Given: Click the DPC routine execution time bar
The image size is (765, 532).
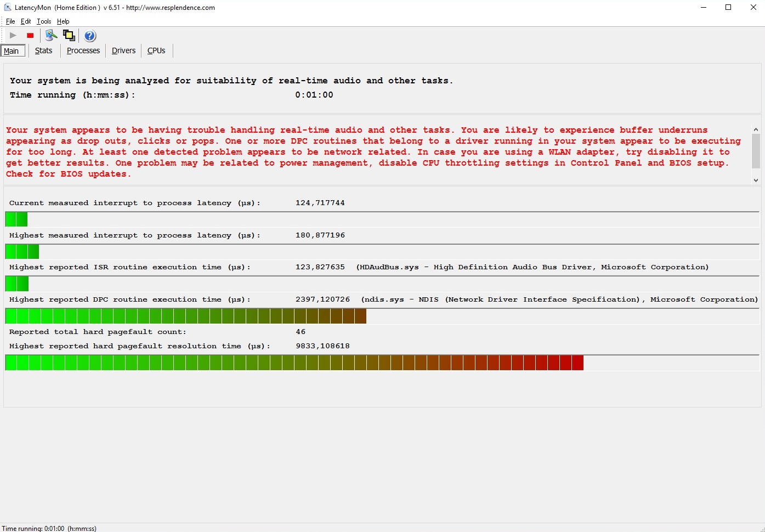Looking at the screenshot, I should point(185,316).
